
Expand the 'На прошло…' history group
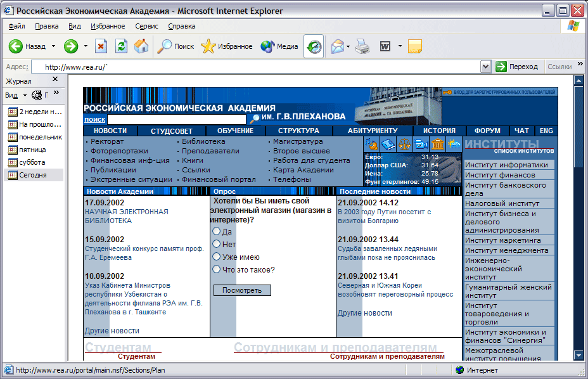34,124
